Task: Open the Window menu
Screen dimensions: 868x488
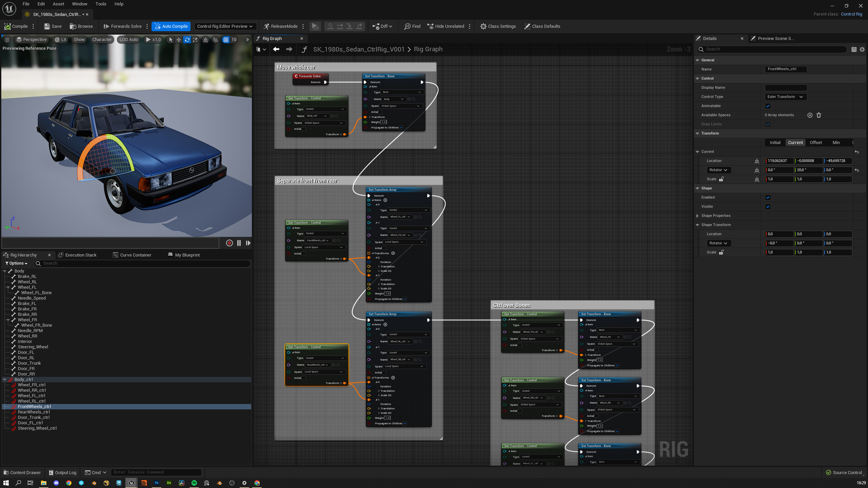Action: [80, 4]
